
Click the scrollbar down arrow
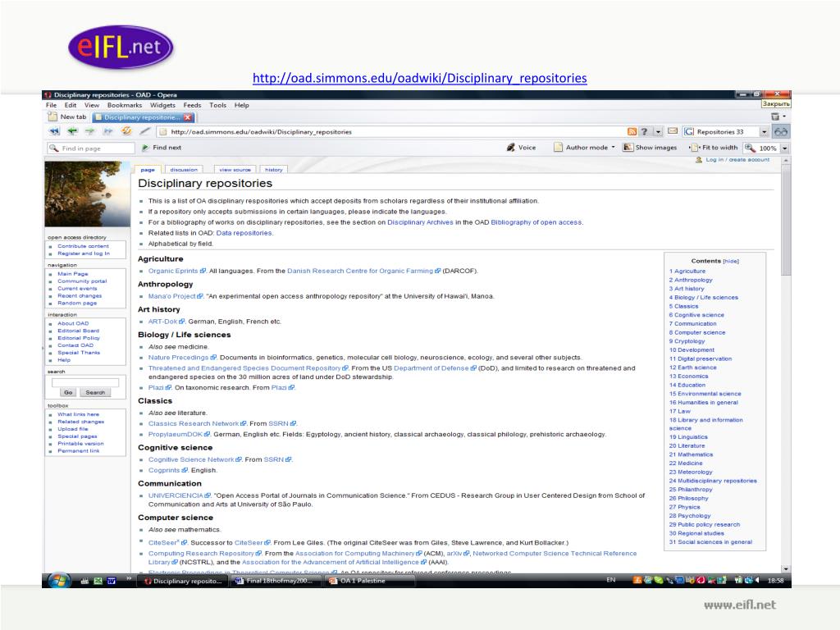point(786,569)
